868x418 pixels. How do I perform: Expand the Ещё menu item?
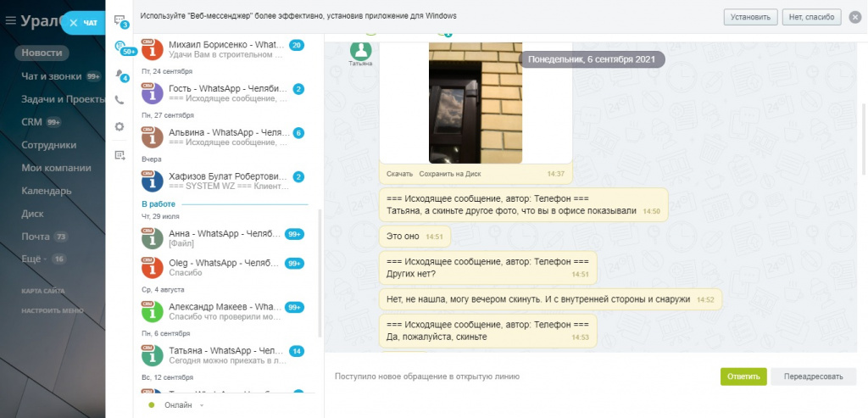pos(33,259)
